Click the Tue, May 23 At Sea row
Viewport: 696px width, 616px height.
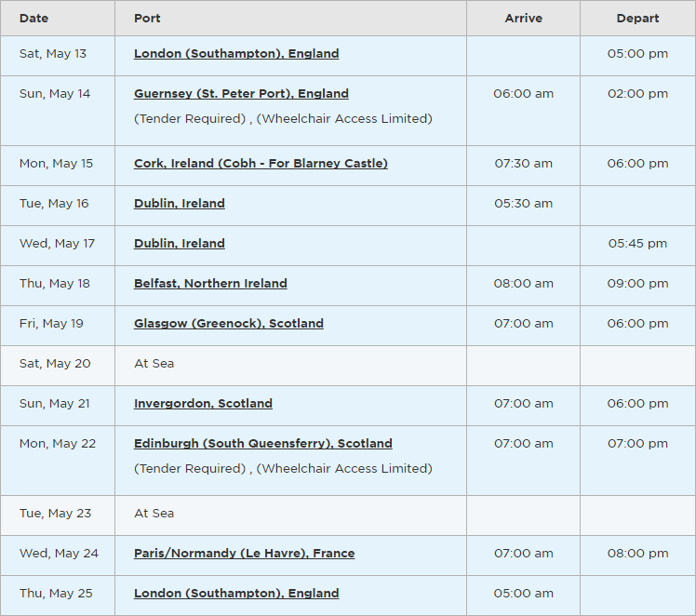(x=154, y=514)
